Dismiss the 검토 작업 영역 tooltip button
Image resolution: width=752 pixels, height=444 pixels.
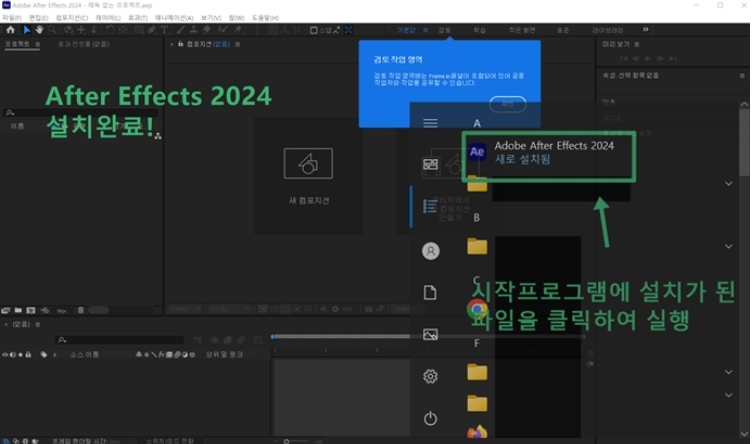click(507, 103)
